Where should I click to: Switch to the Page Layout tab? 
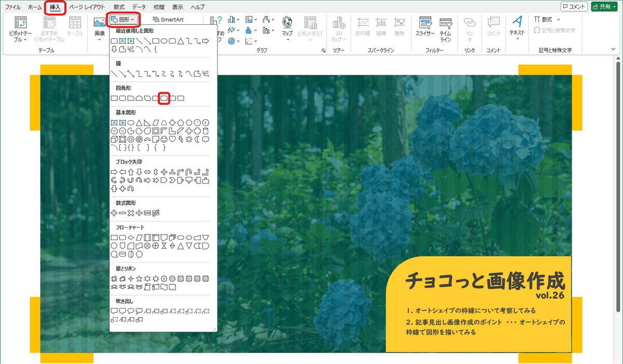(87, 7)
